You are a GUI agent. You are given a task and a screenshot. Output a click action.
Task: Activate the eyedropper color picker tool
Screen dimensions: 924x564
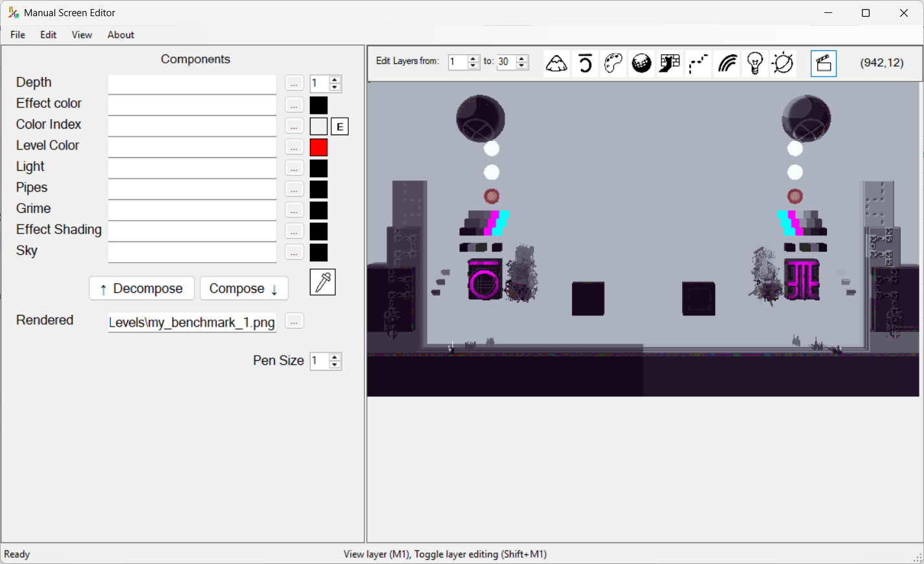(x=322, y=282)
